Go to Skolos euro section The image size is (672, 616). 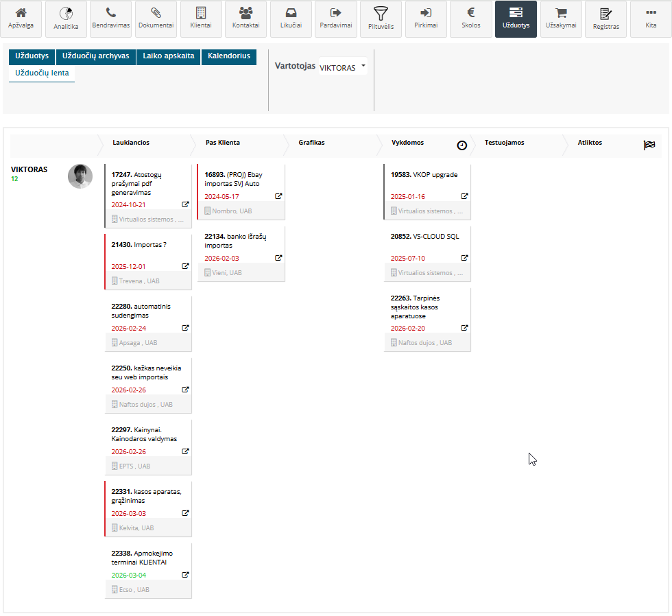click(471, 19)
